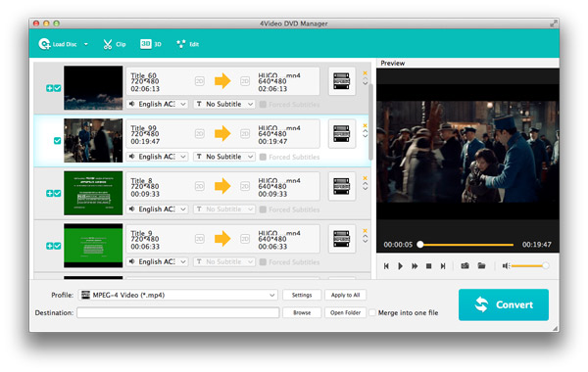
Task: Remove Title_60 with the orange X
Action: (x=365, y=73)
